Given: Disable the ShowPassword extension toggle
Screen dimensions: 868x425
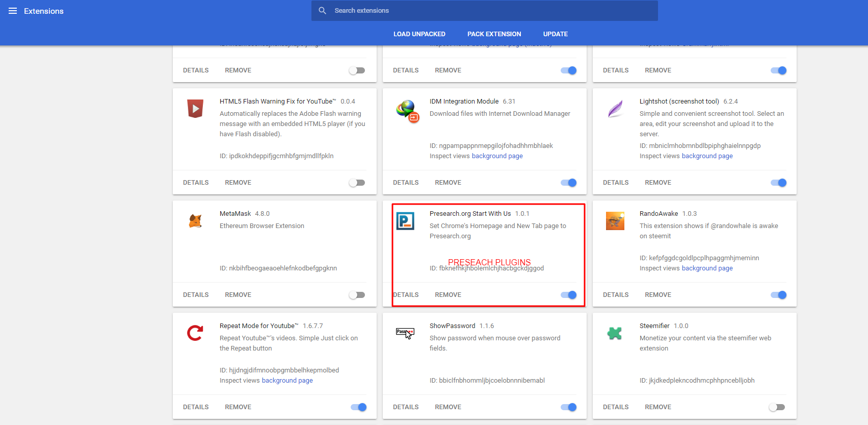Looking at the screenshot, I should [569, 407].
